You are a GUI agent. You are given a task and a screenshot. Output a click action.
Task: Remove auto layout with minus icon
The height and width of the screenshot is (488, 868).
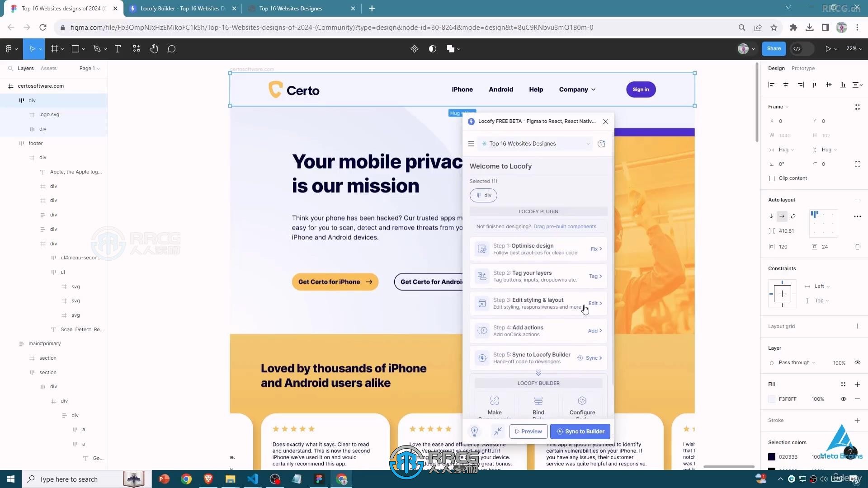[857, 200]
